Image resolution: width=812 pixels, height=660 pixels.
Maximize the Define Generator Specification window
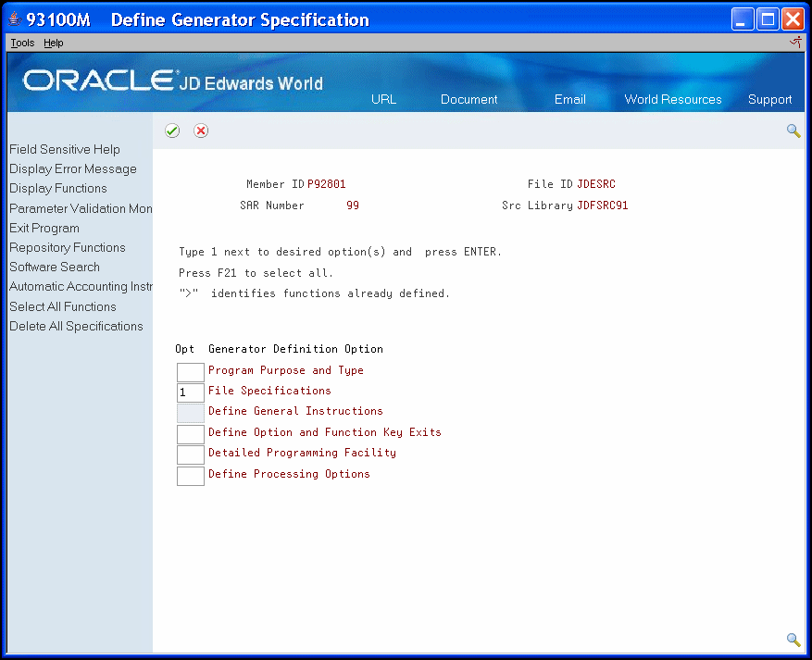point(768,19)
